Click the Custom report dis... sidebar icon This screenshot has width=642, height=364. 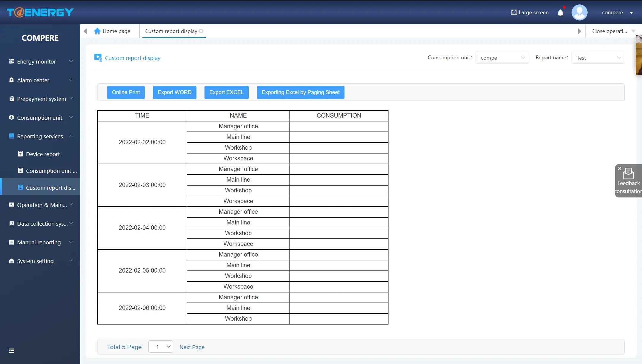20,187
